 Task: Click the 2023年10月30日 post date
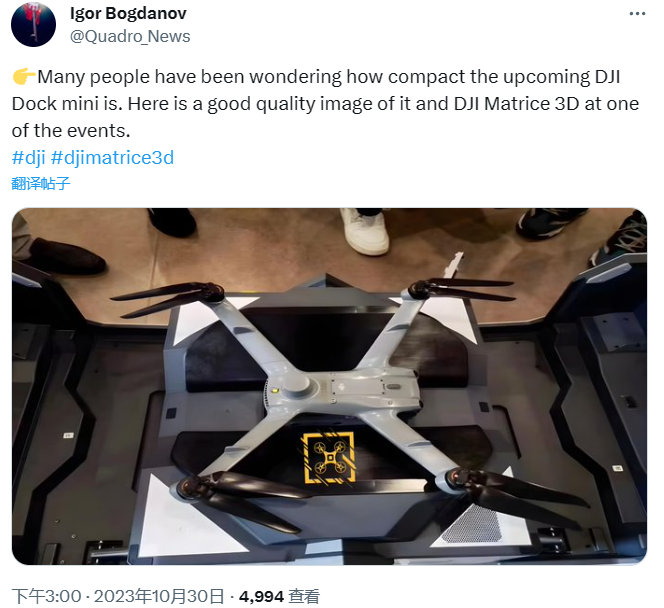tap(159, 597)
